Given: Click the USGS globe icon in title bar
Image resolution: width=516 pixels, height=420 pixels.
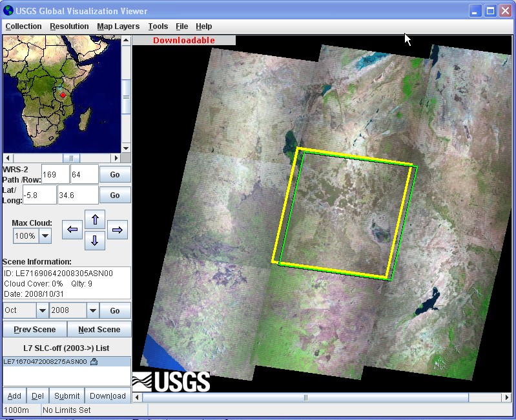Looking at the screenshot, I should [8, 11].
